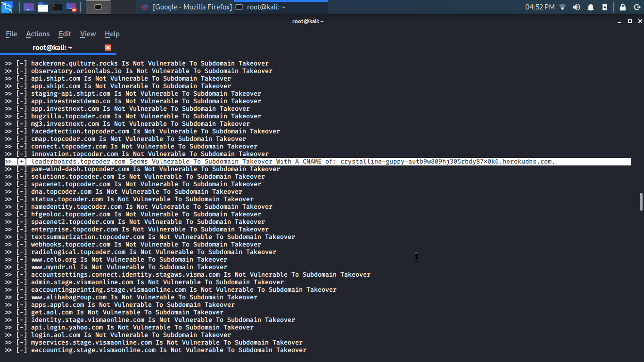Click the log out icon
Image resolution: width=644 pixels, height=362 pixels.
pos(637,7)
